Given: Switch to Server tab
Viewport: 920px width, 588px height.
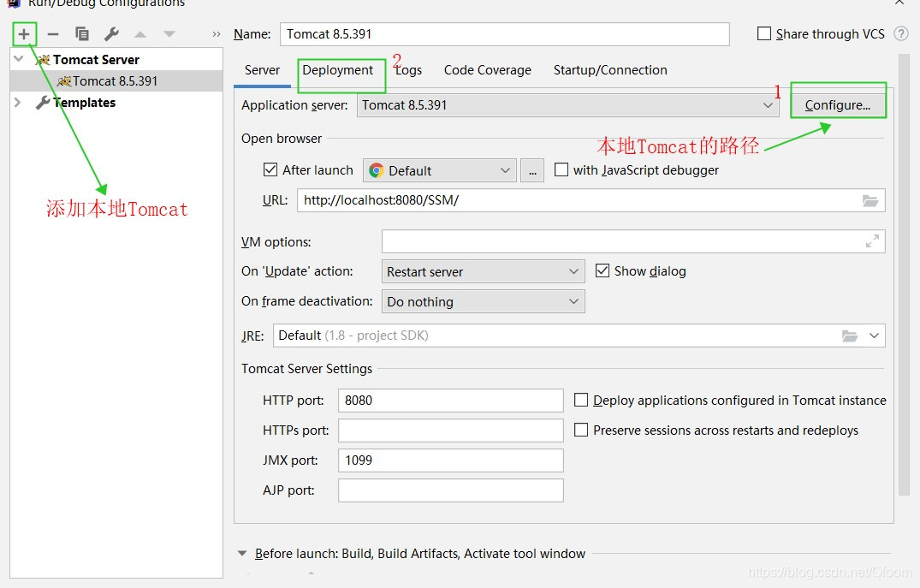Looking at the screenshot, I should pos(262,70).
